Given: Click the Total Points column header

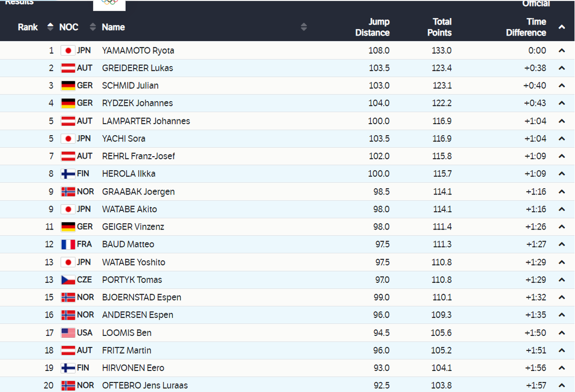Looking at the screenshot, I should click(440, 27).
